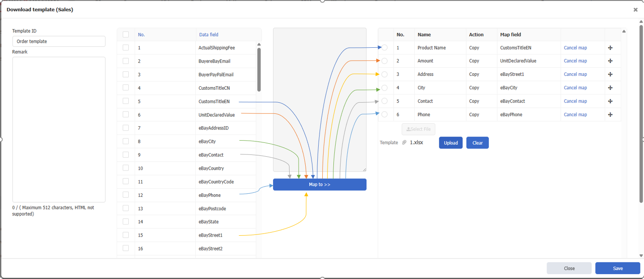
Task: Select the radio button for Address
Action: (384, 74)
